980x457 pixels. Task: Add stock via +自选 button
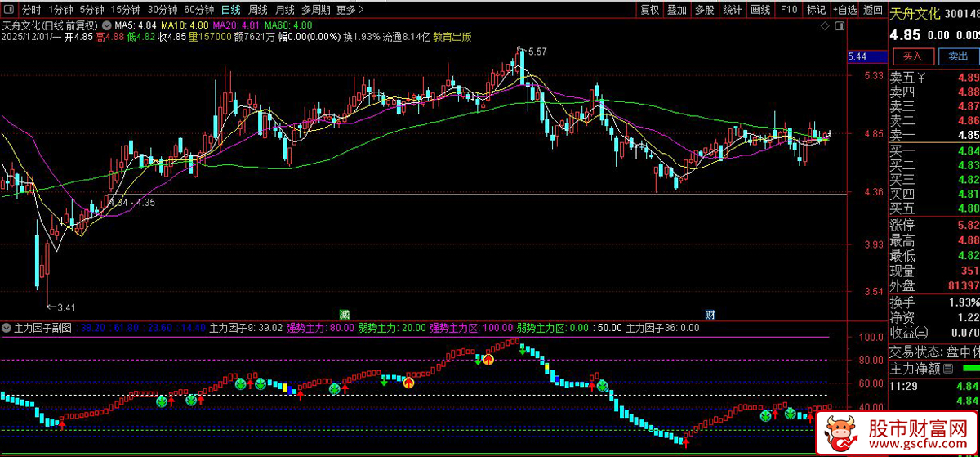pyautogui.click(x=844, y=10)
